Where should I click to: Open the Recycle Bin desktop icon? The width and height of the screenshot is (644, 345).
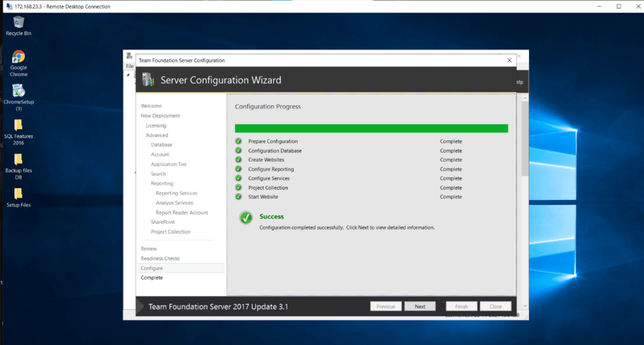coord(18,25)
